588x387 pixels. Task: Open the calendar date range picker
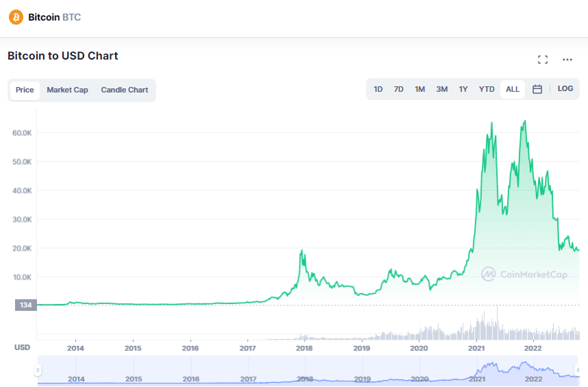coord(537,89)
